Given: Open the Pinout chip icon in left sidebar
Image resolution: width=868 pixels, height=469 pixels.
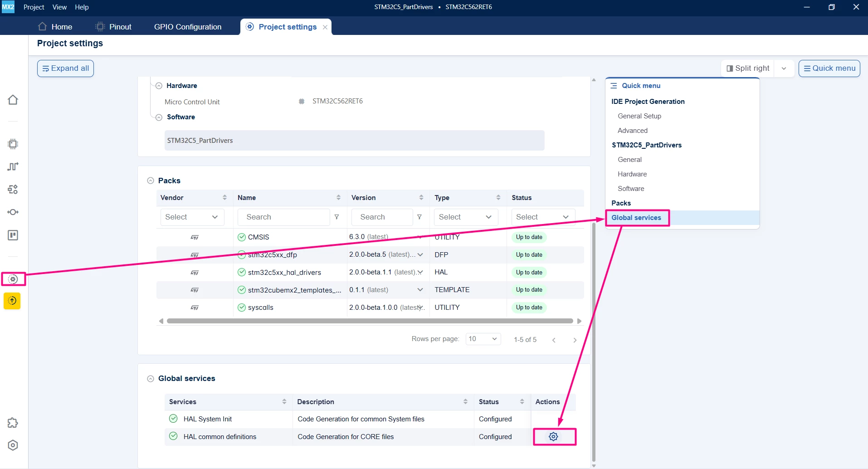Looking at the screenshot, I should point(13,144).
